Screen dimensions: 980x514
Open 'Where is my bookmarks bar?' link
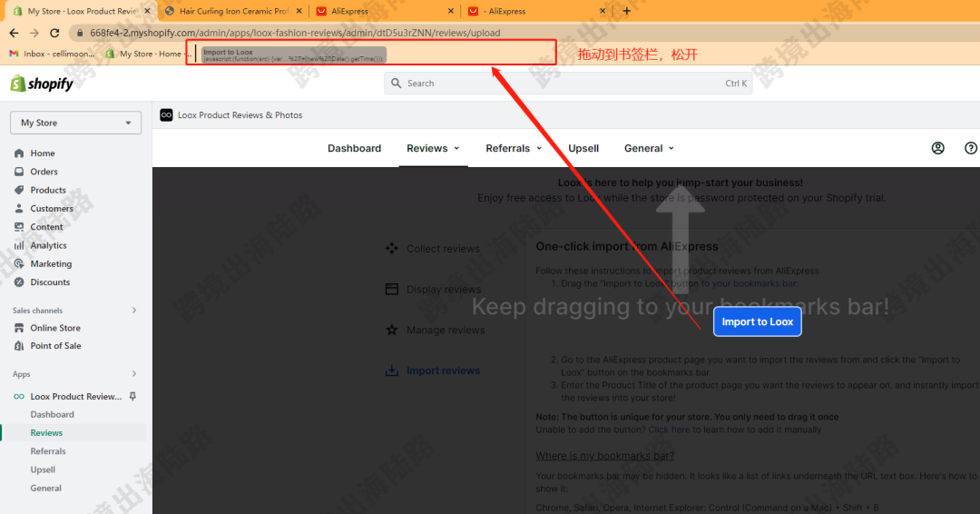(x=604, y=456)
